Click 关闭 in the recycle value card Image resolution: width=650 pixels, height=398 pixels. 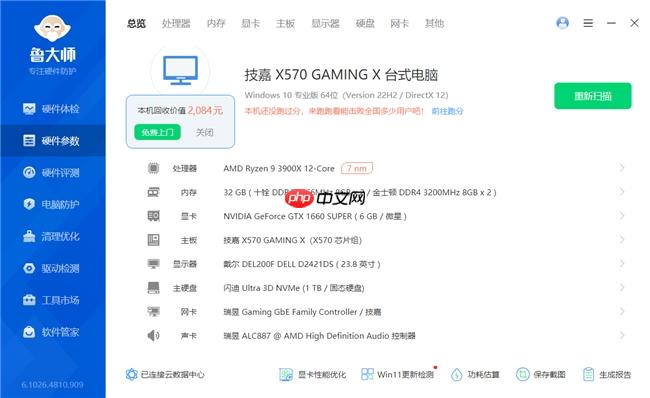(x=204, y=132)
